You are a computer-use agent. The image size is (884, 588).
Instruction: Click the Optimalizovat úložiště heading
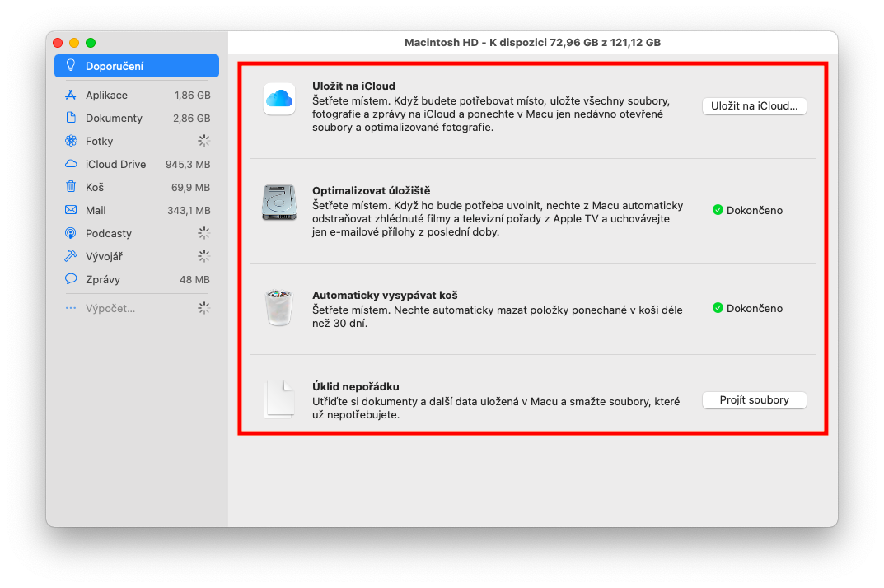(371, 190)
